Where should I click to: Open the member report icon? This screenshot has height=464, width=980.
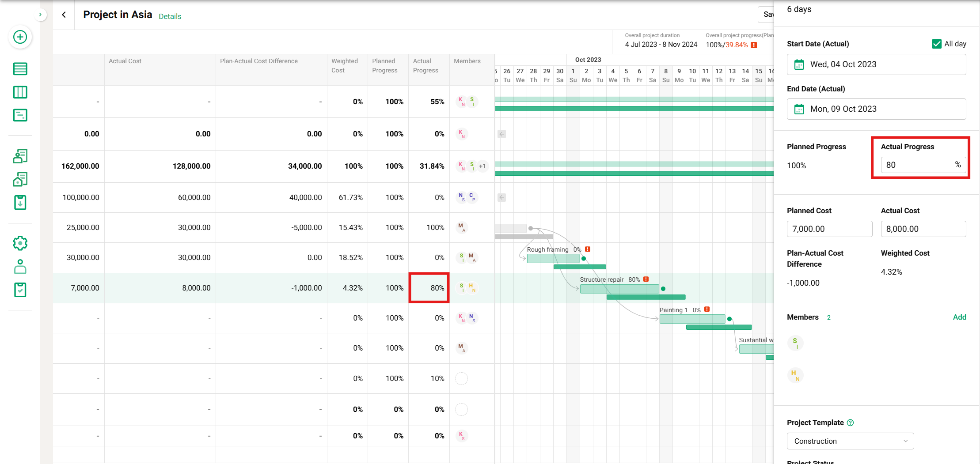coord(20,156)
